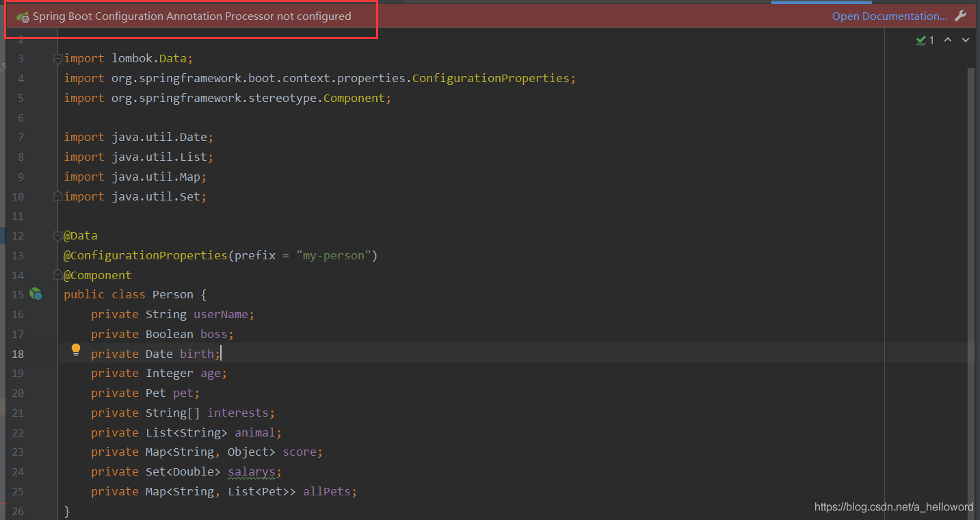The image size is (980, 520).
Task: Click line number 18 in the gutter
Action: pos(17,354)
